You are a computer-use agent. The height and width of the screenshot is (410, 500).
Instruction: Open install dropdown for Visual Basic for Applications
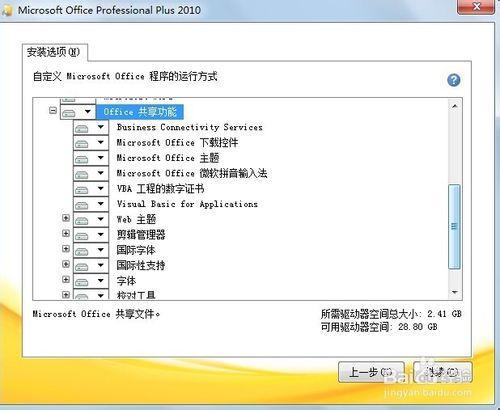pyautogui.click(x=91, y=204)
